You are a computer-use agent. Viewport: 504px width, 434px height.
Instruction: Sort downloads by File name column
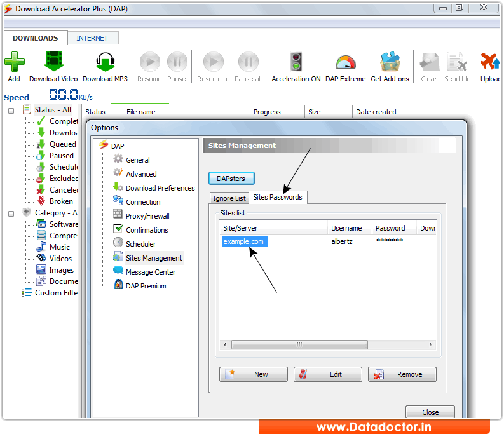tap(186, 112)
